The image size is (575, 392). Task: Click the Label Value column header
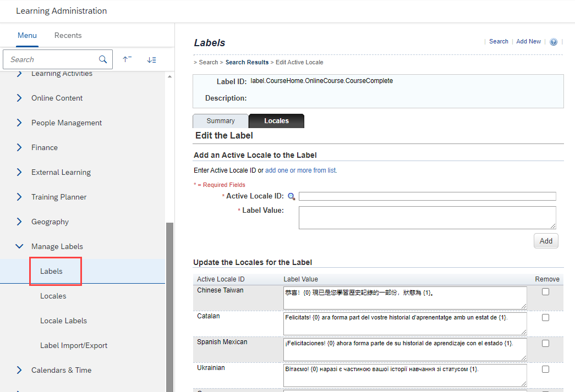[x=300, y=279]
